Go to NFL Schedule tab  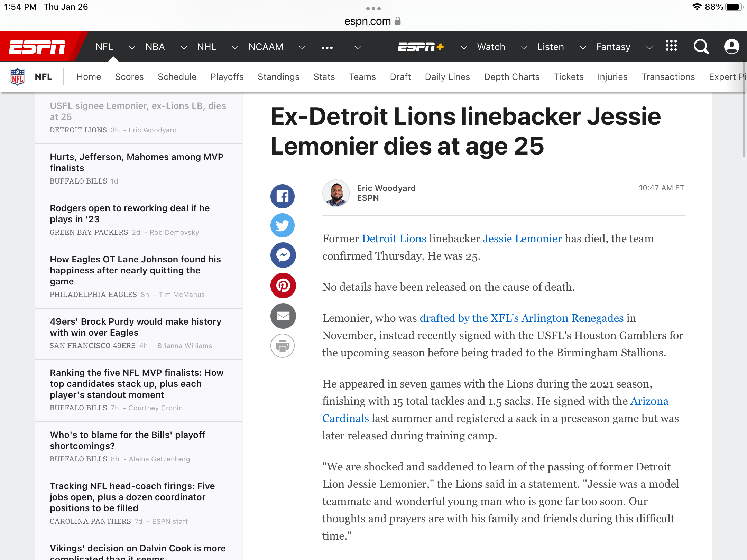pyautogui.click(x=177, y=77)
